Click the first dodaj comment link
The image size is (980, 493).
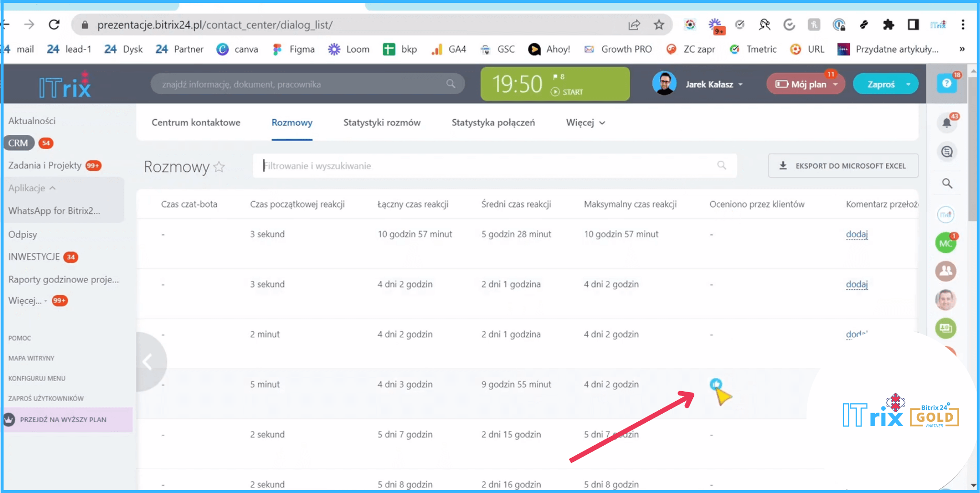pos(856,234)
